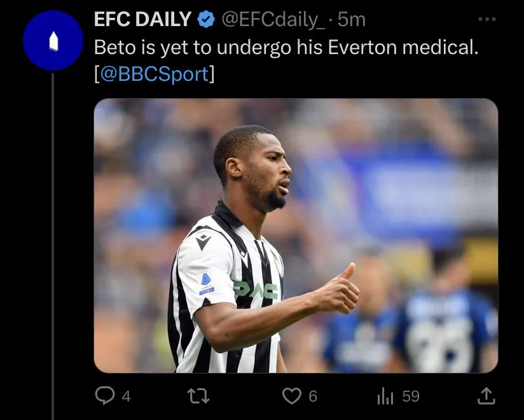Open the @BBCSport mention link
The height and width of the screenshot is (420, 524).
coord(155,74)
